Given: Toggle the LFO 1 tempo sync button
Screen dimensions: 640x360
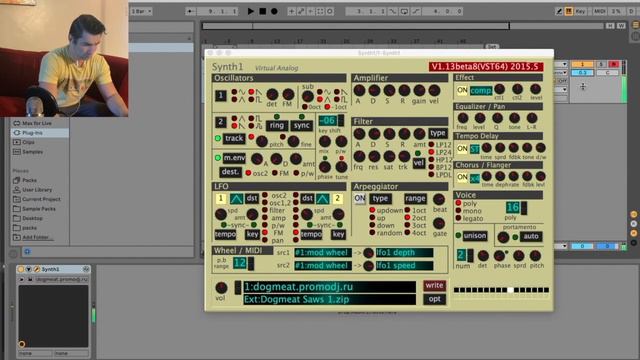Looking at the screenshot, I should point(225,234).
